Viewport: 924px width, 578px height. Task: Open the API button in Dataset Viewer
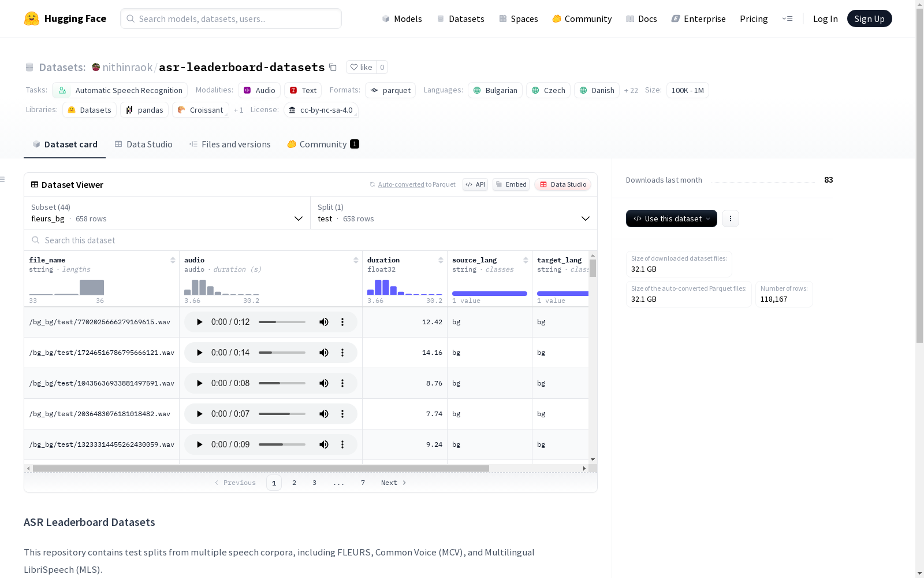(x=475, y=184)
